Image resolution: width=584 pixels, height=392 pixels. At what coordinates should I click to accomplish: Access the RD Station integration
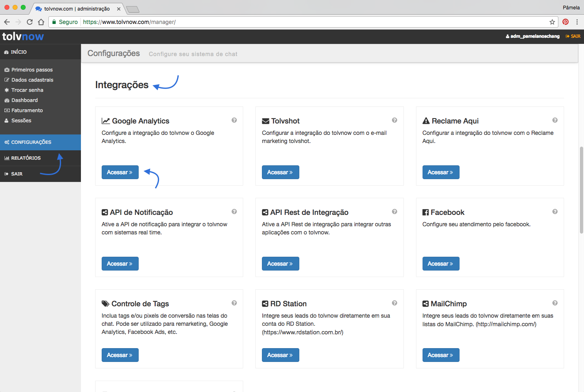click(x=280, y=355)
